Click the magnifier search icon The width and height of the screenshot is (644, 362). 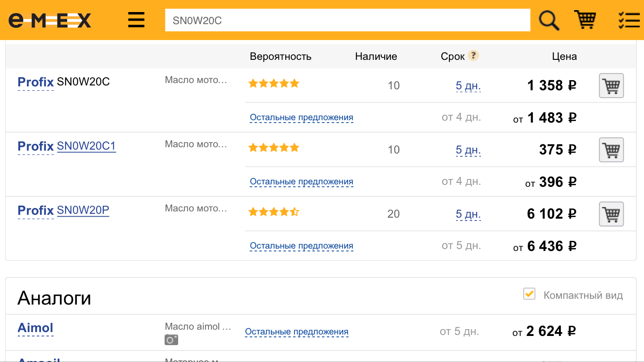coord(549,20)
